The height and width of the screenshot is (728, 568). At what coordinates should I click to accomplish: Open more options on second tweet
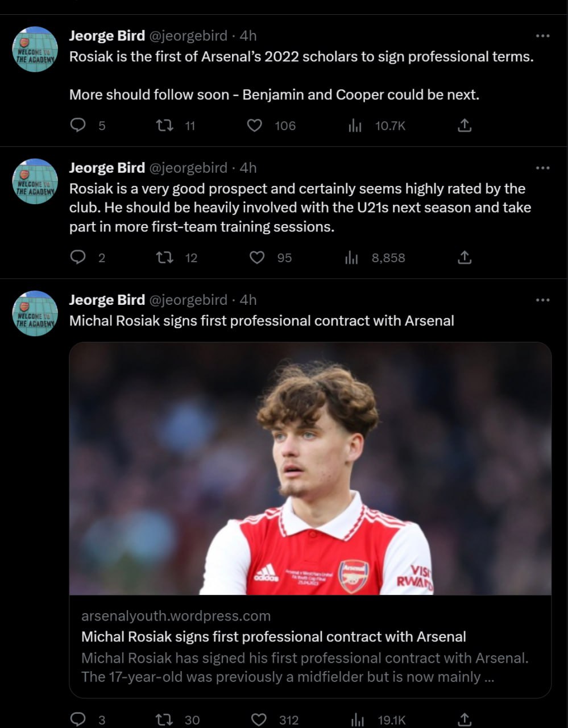pyautogui.click(x=542, y=168)
